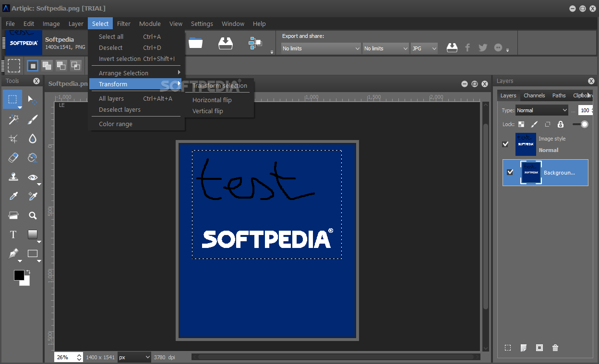This screenshot has width=599, height=364.
Task: Create new layer with page icon
Action: click(x=524, y=348)
